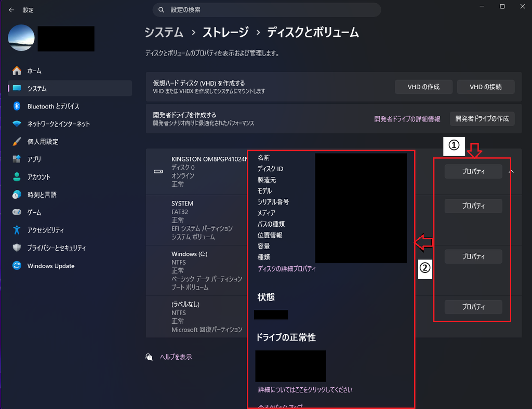The height and width of the screenshot is (409, 532).
Task: Collapse the KINGSTON disk chevron
Action: point(511,172)
